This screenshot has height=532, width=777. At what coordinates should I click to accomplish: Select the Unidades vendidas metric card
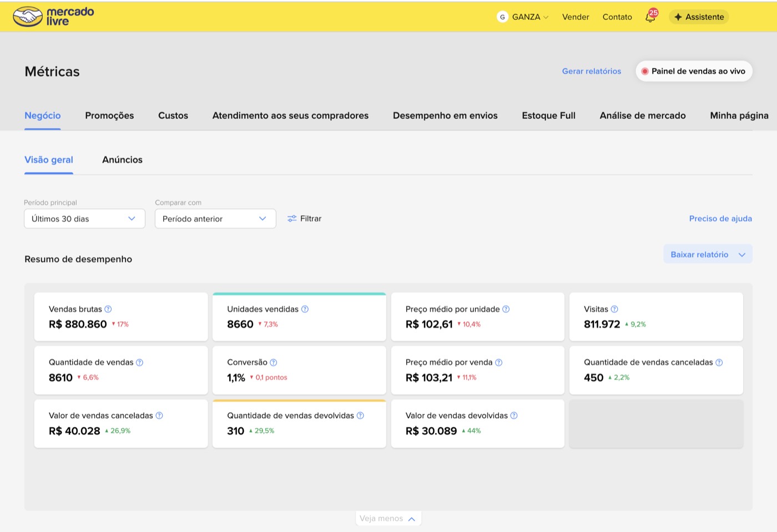299,317
